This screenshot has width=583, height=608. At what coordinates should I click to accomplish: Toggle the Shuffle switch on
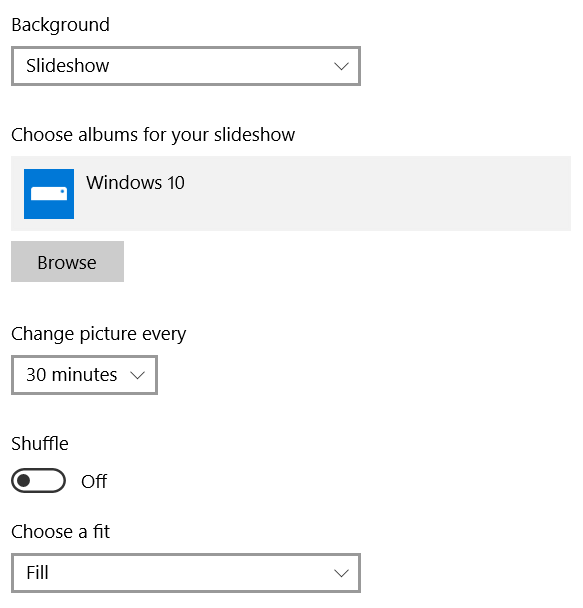(x=38, y=481)
